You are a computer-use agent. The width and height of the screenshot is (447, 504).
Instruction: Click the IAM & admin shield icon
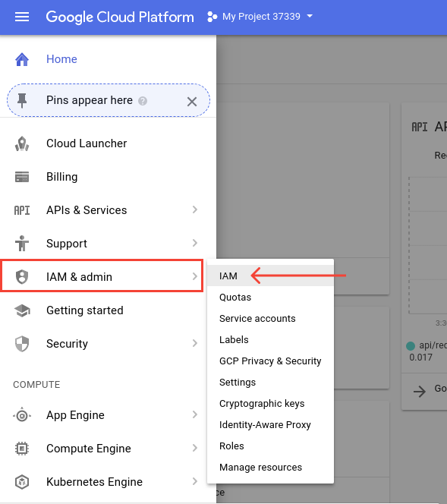[x=22, y=277]
